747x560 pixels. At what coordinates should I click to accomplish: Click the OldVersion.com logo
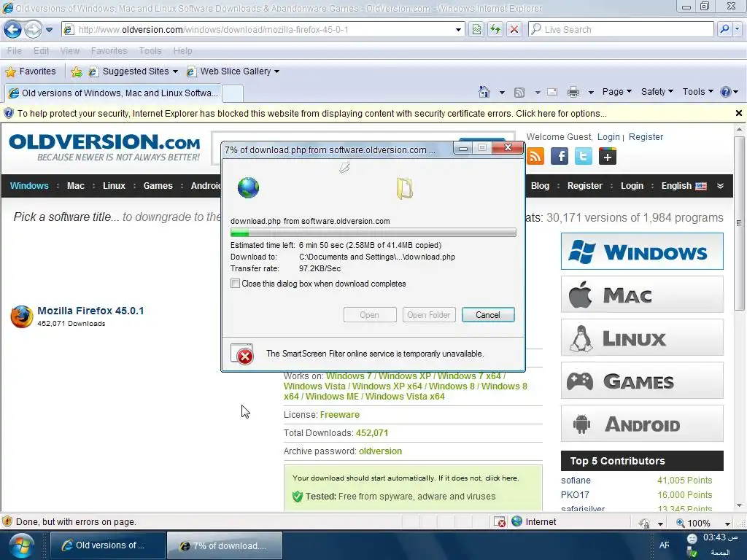tap(104, 147)
